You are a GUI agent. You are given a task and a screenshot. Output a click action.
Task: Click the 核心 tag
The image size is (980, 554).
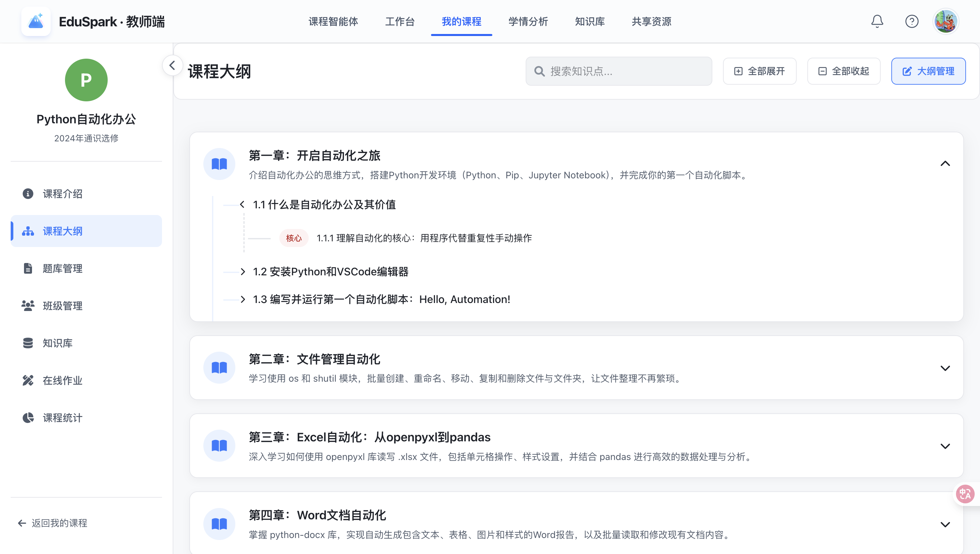click(x=294, y=238)
